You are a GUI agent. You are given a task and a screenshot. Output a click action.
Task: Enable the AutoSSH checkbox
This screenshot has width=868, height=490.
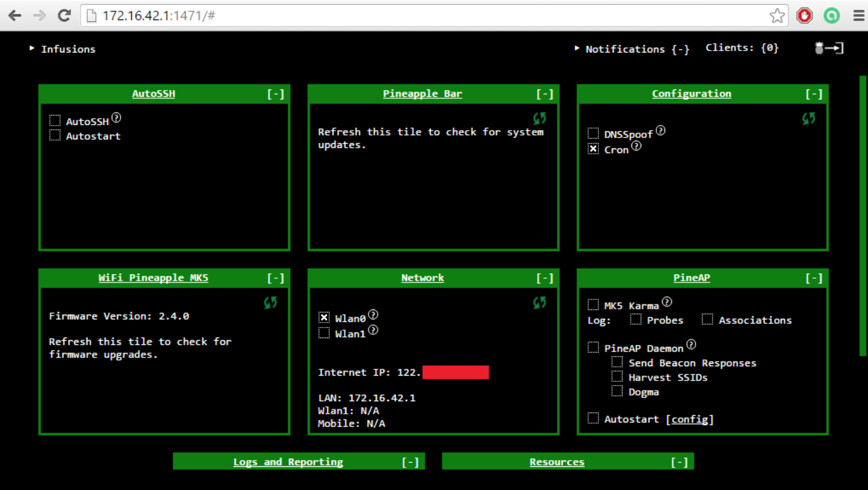(x=55, y=120)
